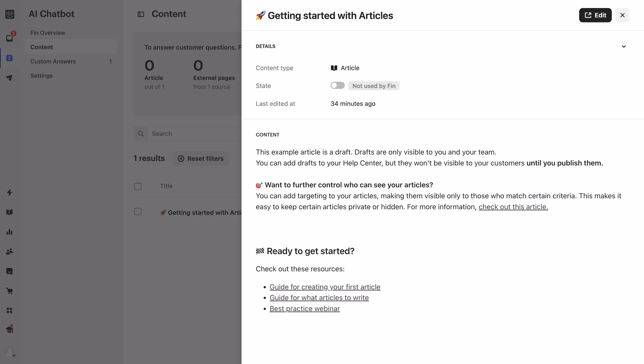The height and width of the screenshot is (364, 644).
Task: Click the Edit button
Action: [595, 15]
